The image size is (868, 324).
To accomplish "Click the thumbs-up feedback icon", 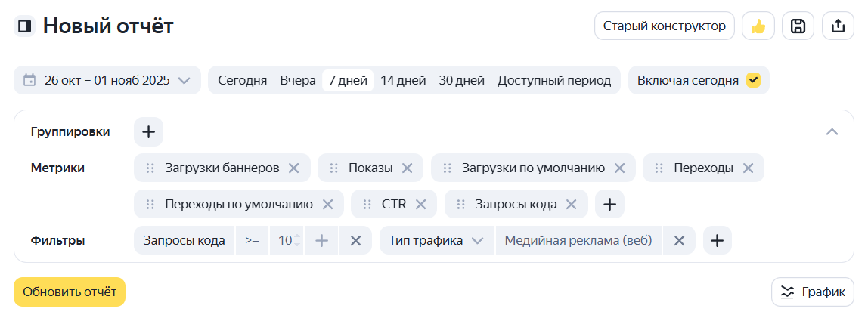I will point(758,26).
